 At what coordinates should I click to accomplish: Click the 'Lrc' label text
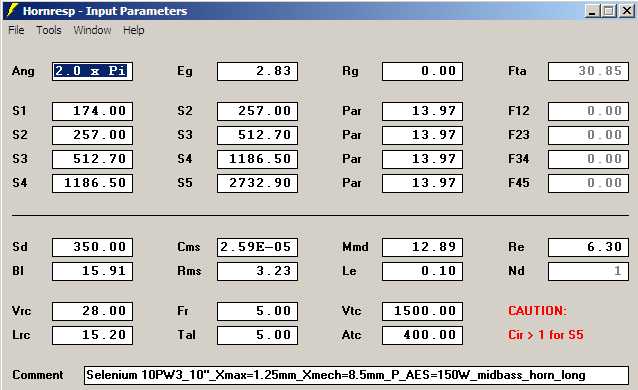21,335
